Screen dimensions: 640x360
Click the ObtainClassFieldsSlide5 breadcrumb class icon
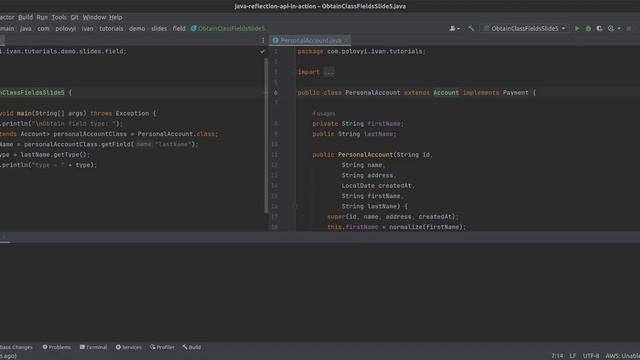[194, 29]
